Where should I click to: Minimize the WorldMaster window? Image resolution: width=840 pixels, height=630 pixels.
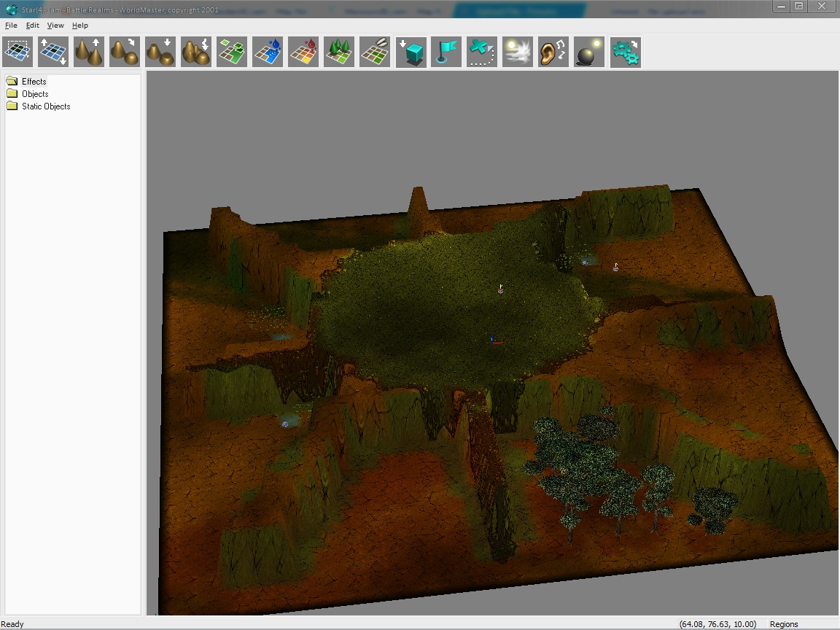[x=781, y=7]
